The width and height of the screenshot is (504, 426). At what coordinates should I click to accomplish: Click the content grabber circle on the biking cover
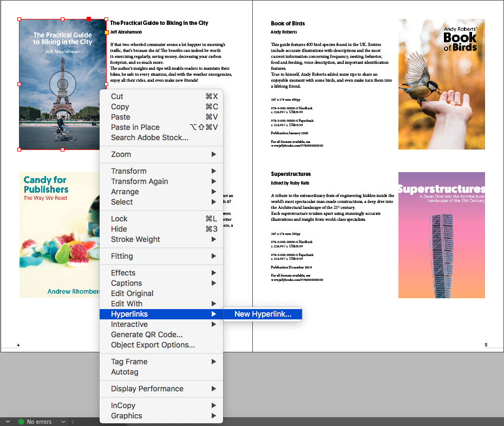[x=62, y=84]
